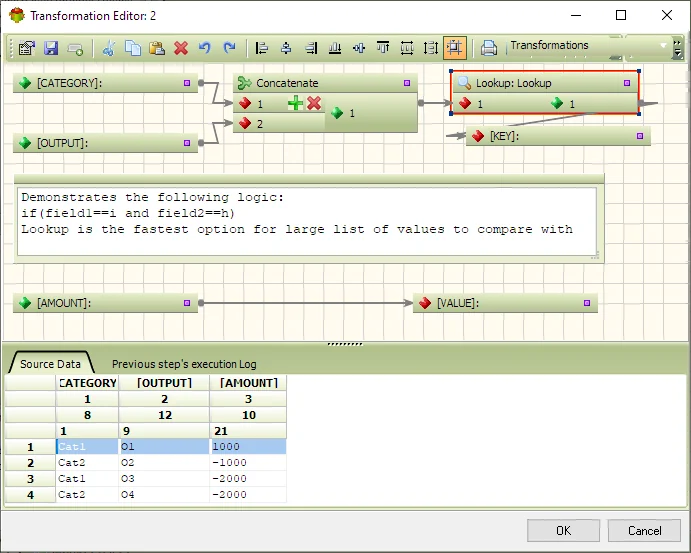
Task: Switch to Source Data tab
Action: 50,364
